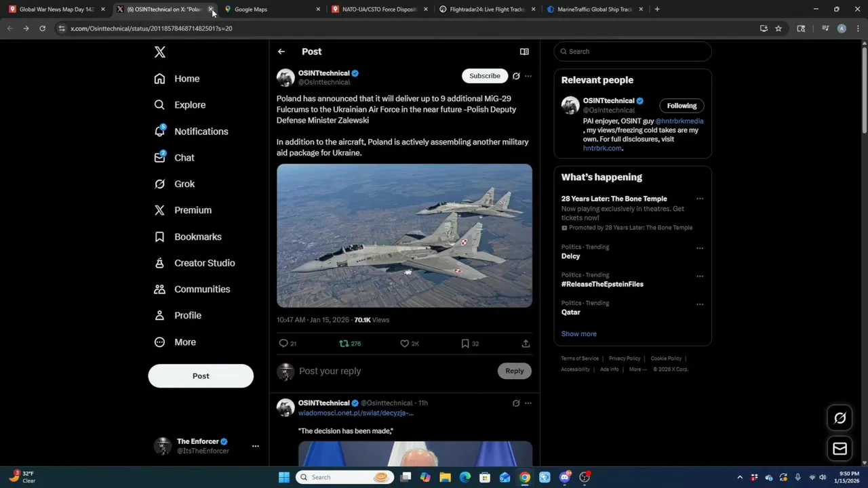
Task: Click Grok icon on the 11h reply
Action: [516, 403]
